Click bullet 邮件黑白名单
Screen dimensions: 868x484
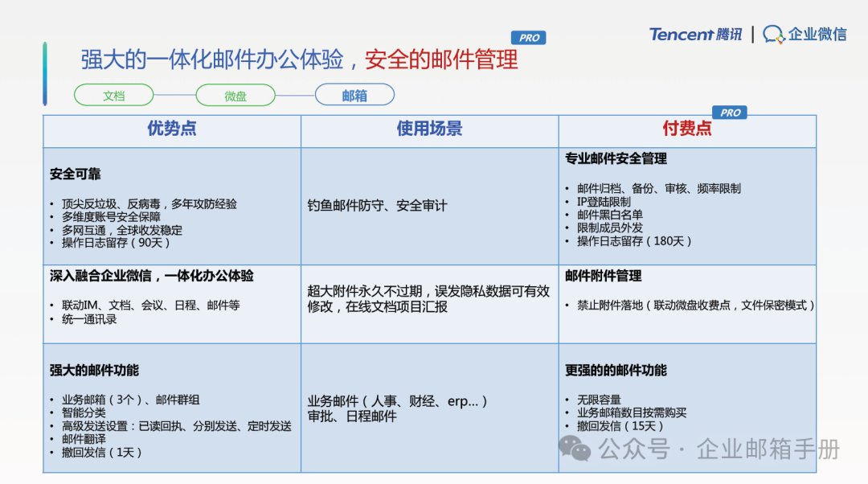tap(609, 215)
